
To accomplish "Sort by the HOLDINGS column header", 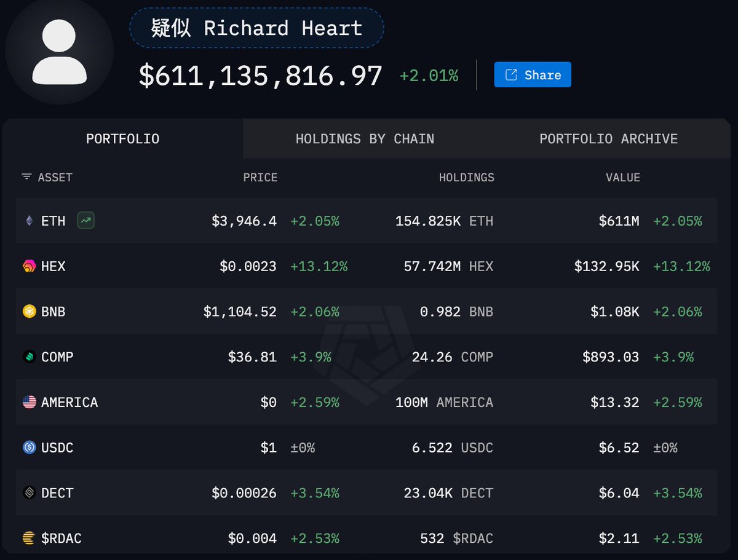I will [466, 178].
